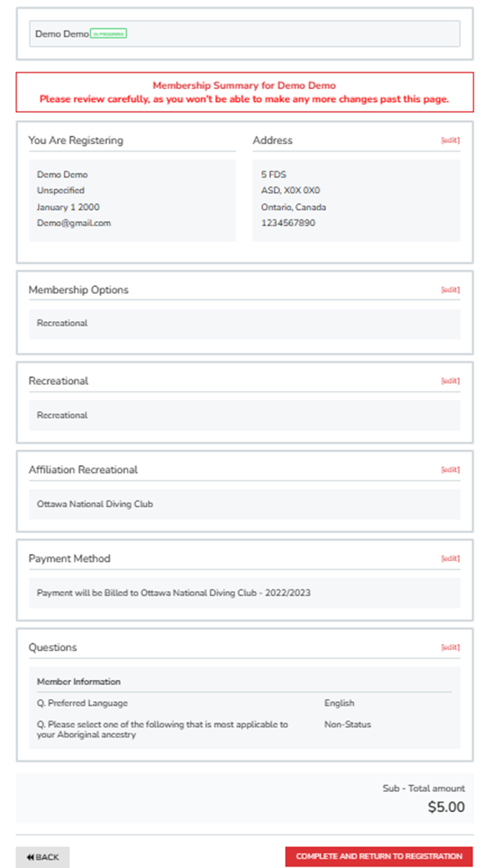Click the edit link for Address

[450, 140]
